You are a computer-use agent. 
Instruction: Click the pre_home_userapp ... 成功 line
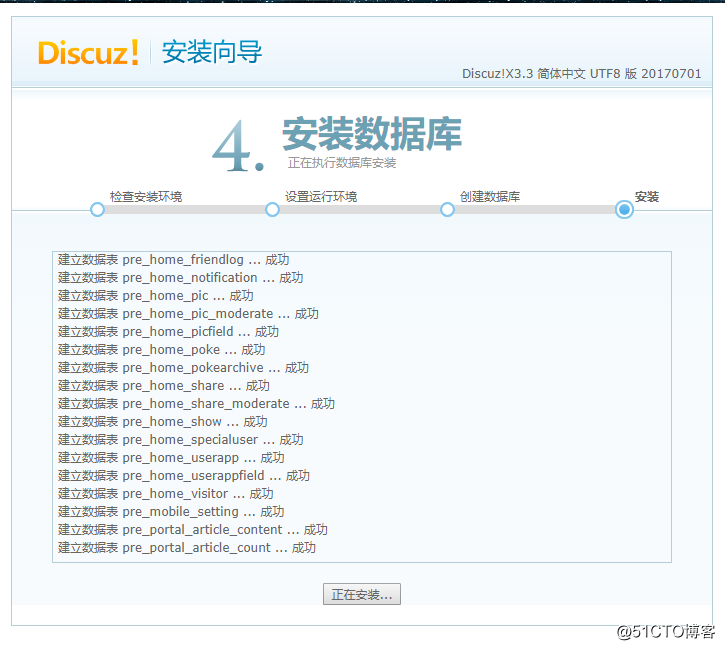point(171,458)
